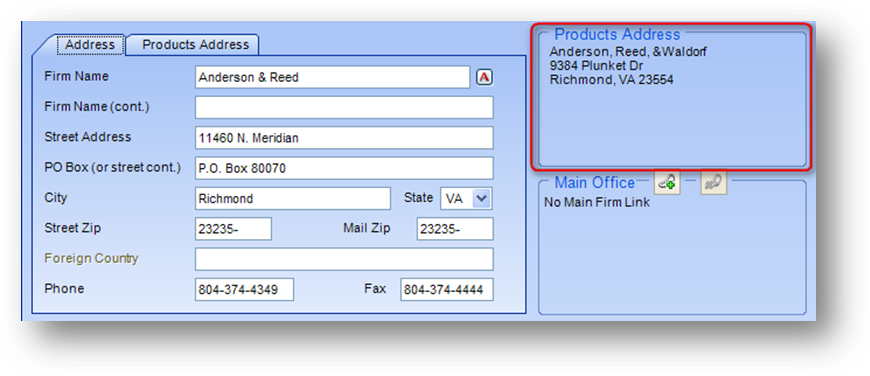Click the Main Office group heading
The width and height of the screenshot is (870, 376).
click(x=595, y=182)
